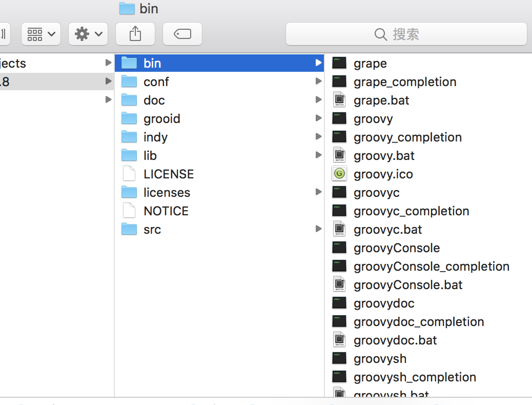This screenshot has height=405, width=532.
Task: Select the groovyConsole_completion file icon
Action: point(339,266)
